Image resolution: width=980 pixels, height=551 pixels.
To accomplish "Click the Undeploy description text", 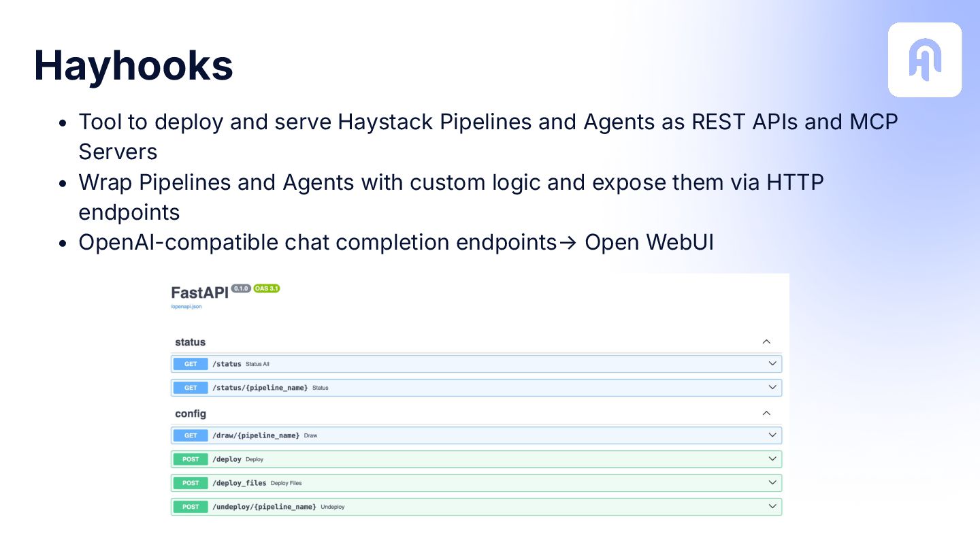I will tap(332, 507).
